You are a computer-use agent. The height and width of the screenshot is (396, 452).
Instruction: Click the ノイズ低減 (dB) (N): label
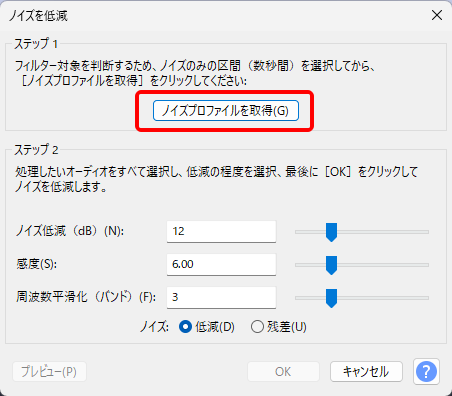pyautogui.click(x=70, y=231)
